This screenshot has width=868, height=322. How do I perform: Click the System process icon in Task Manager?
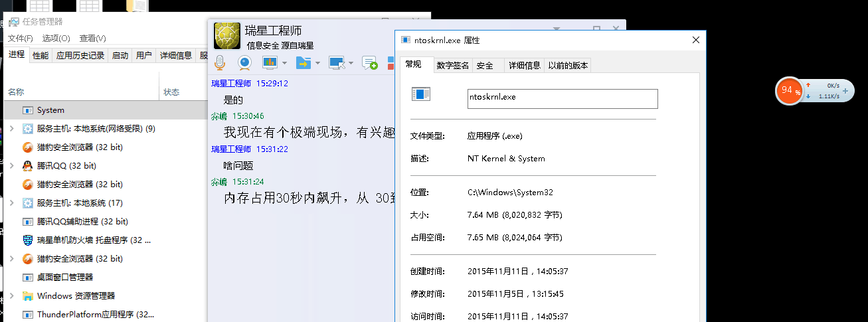click(28, 110)
